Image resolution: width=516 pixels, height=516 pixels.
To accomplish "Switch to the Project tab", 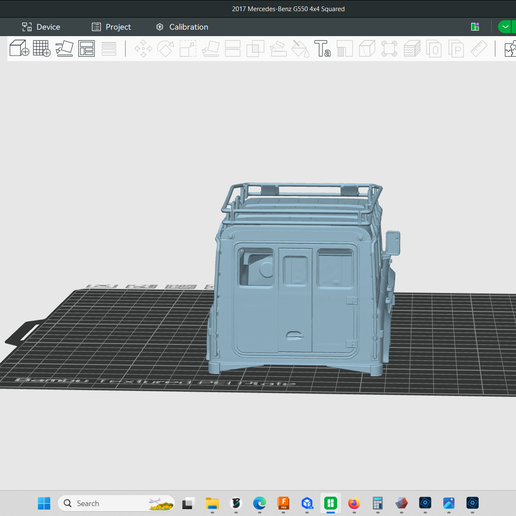I will pos(111,27).
